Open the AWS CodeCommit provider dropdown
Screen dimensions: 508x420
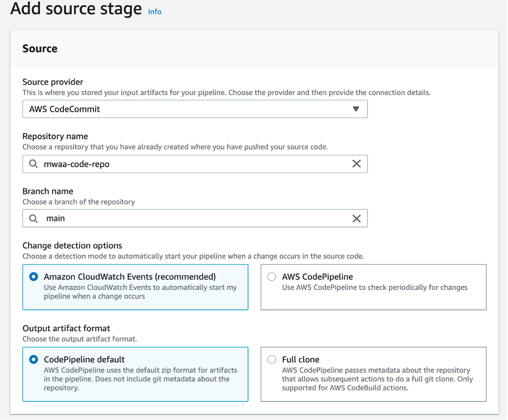click(194, 109)
